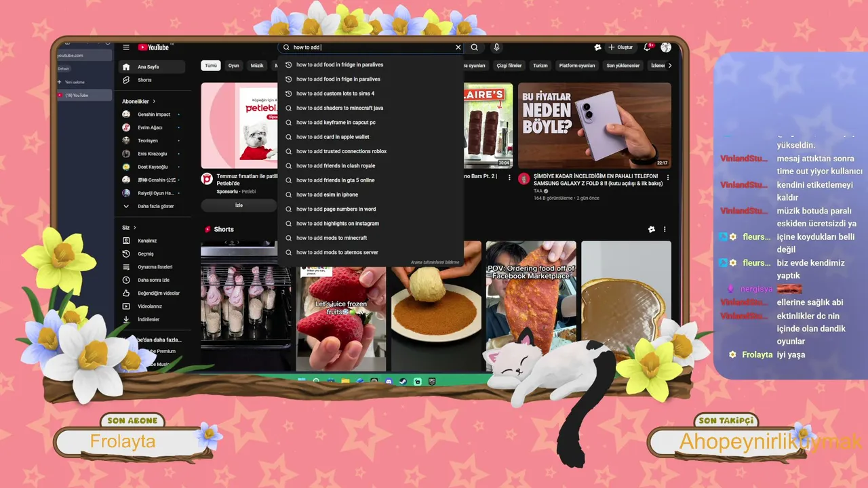The image size is (868, 488).
Task: Open the YouTube hamburger guide menu
Action: click(x=126, y=47)
